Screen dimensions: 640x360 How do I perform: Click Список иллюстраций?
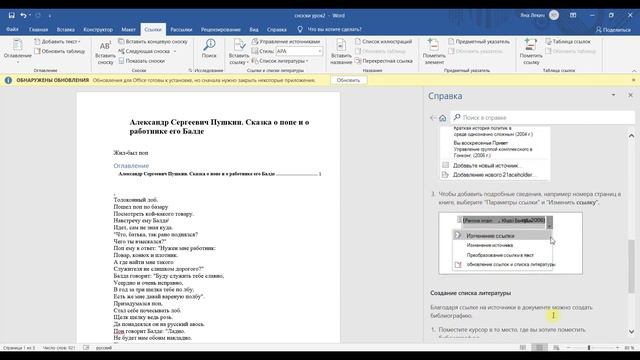[x=383, y=42]
